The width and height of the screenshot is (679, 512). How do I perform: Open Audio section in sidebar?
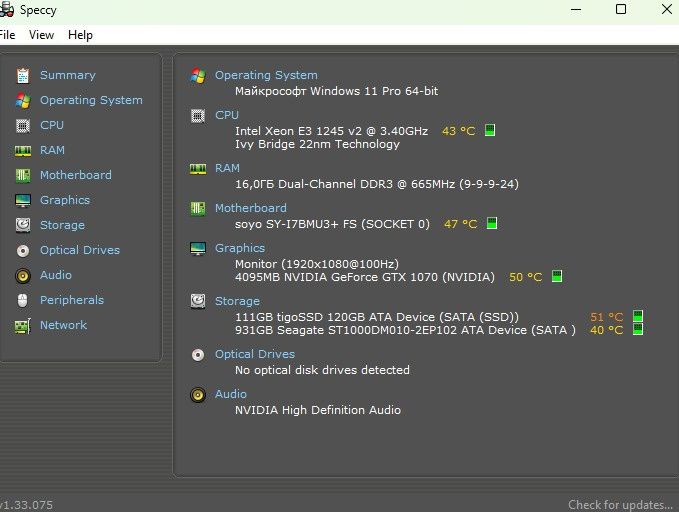tap(56, 275)
